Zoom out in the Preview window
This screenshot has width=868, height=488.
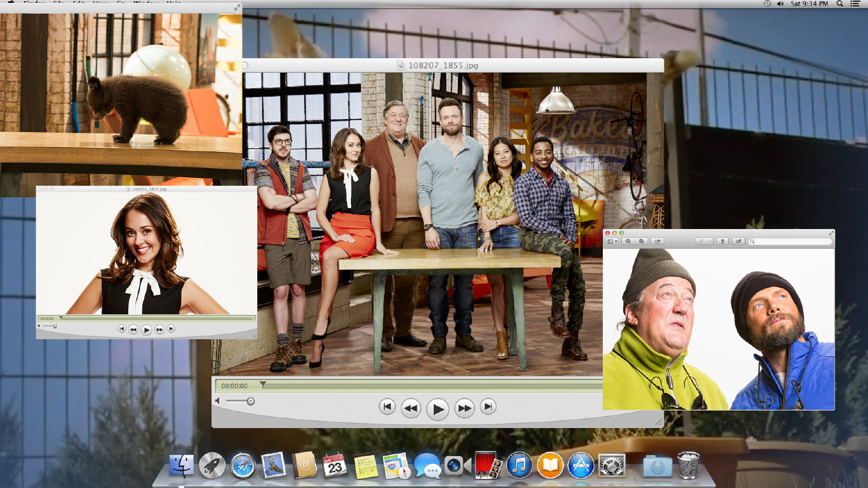(628, 241)
